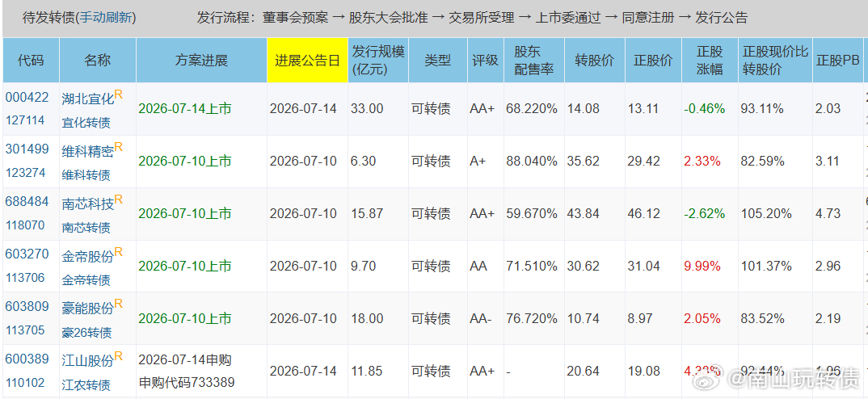Open 豪26转债 bond link
The height and width of the screenshot is (399, 868).
pyautogui.click(x=86, y=333)
